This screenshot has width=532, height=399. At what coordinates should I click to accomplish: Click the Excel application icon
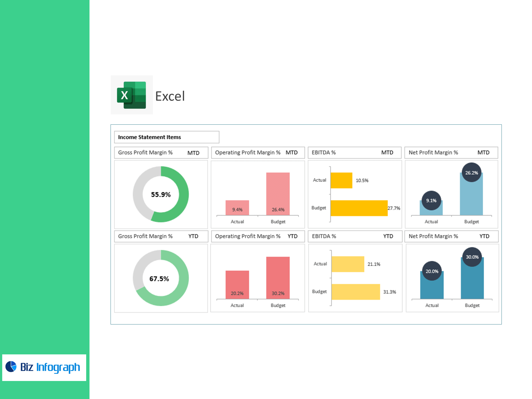coord(132,95)
